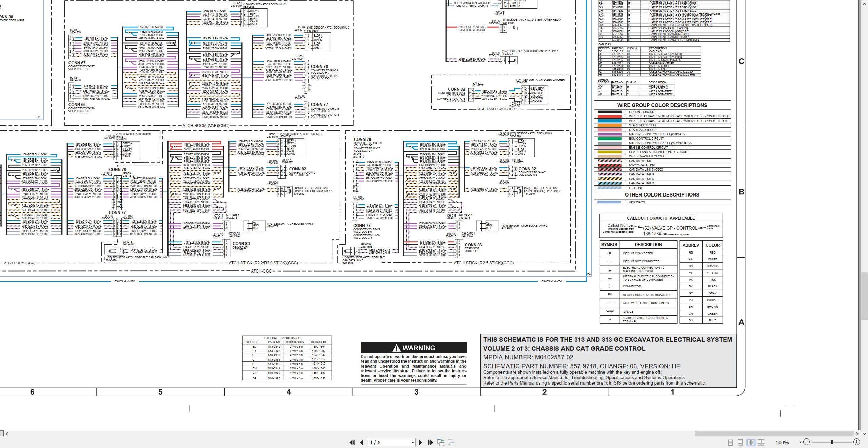This screenshot has height=448, width=868.
Task: Click the SPLICE symbol description
Action: 628,312
